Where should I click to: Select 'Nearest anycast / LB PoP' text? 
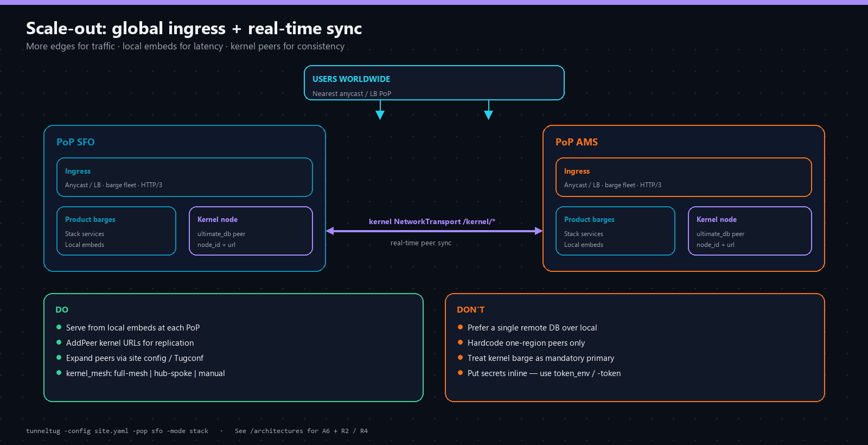point(352,94)
